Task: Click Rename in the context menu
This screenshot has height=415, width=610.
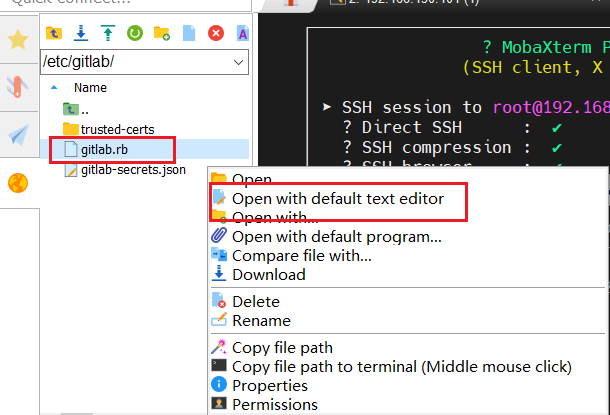Action: [261, 321]
